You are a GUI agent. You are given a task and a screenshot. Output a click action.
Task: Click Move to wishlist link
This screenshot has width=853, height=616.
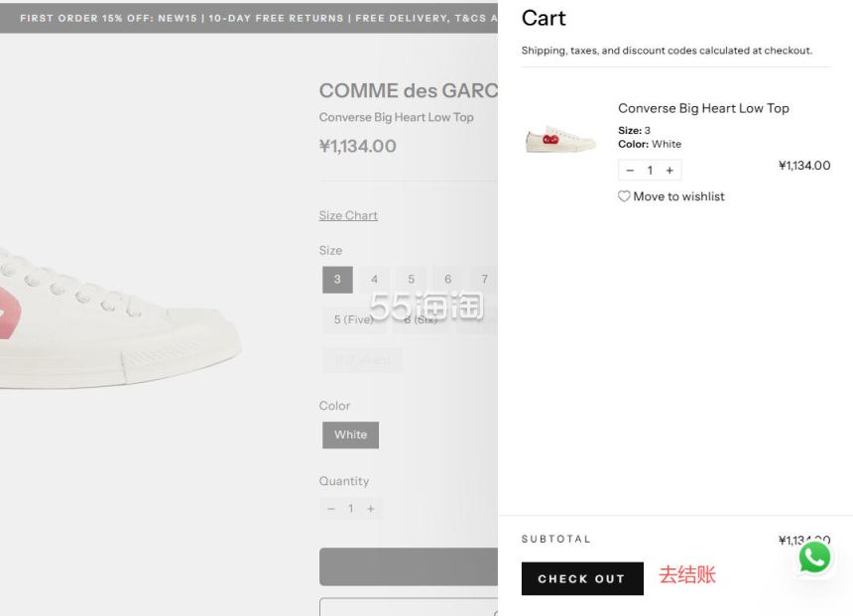pyautogui.click(x=678, y=196)
